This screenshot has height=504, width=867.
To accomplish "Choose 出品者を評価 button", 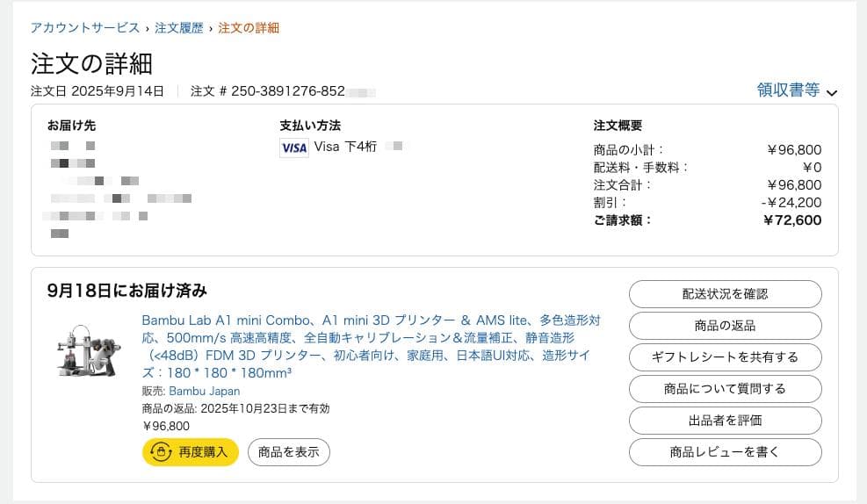I will point(725,421).
